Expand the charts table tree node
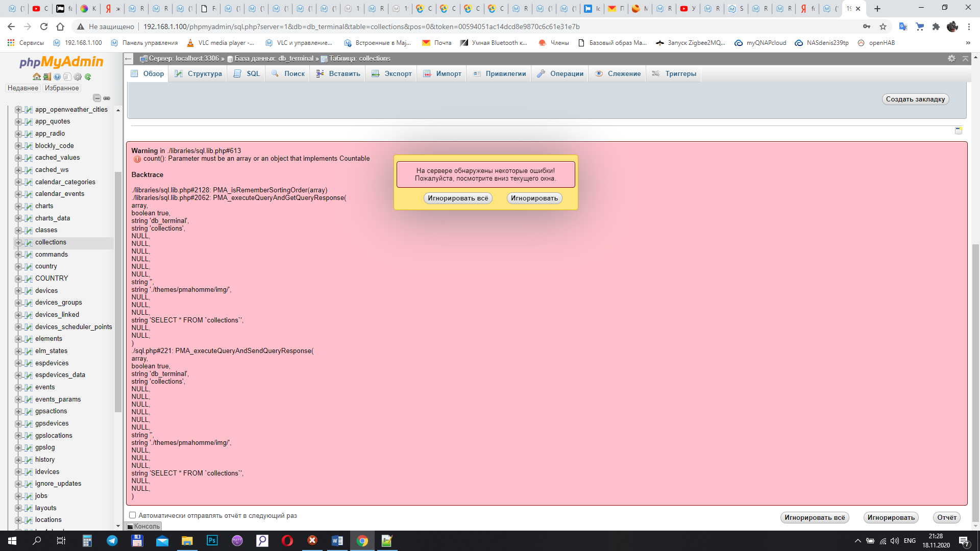The height and width of the screenshot is (551, 980). [x=18, y=206]
